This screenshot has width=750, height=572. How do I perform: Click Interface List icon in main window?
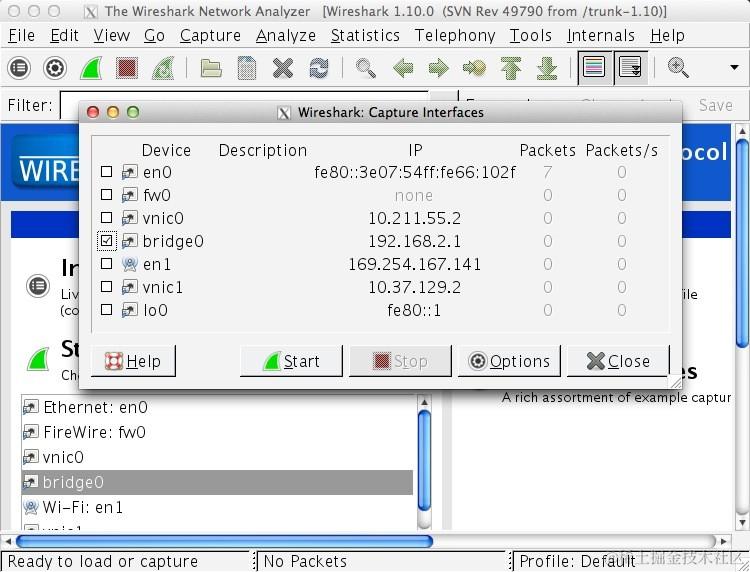point(38,286)
